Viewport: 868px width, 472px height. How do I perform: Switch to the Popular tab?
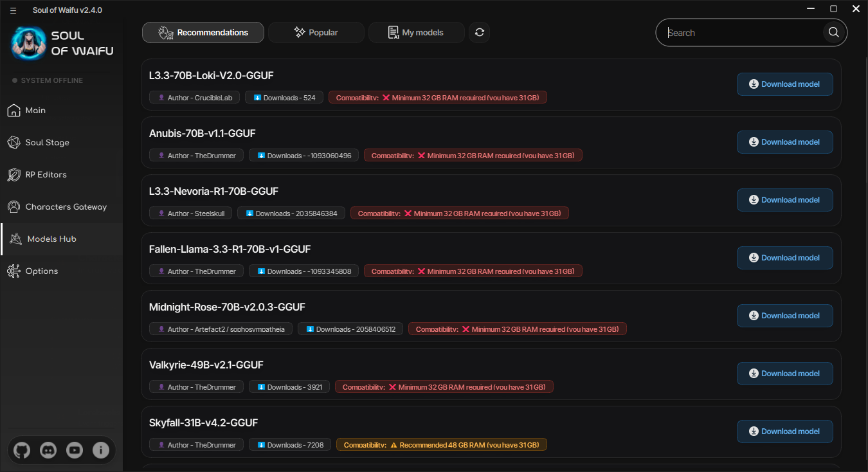(x=316, y=33)
